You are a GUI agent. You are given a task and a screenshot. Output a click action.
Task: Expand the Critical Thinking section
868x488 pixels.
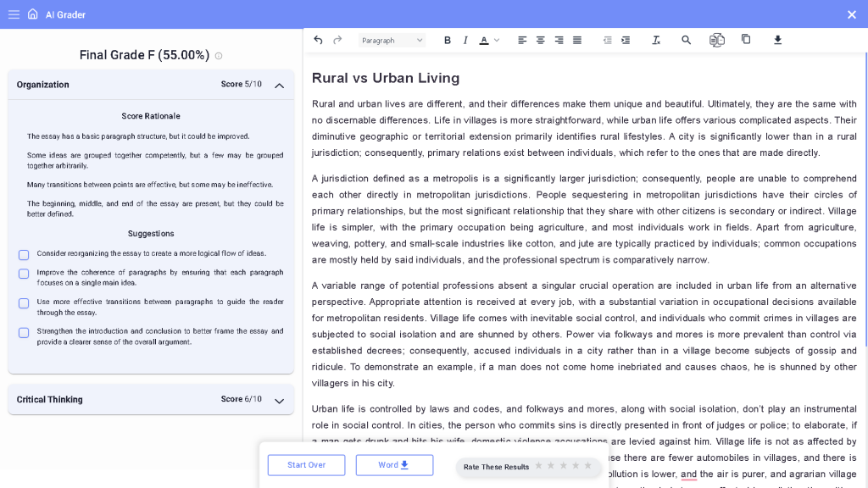point(280,400)
